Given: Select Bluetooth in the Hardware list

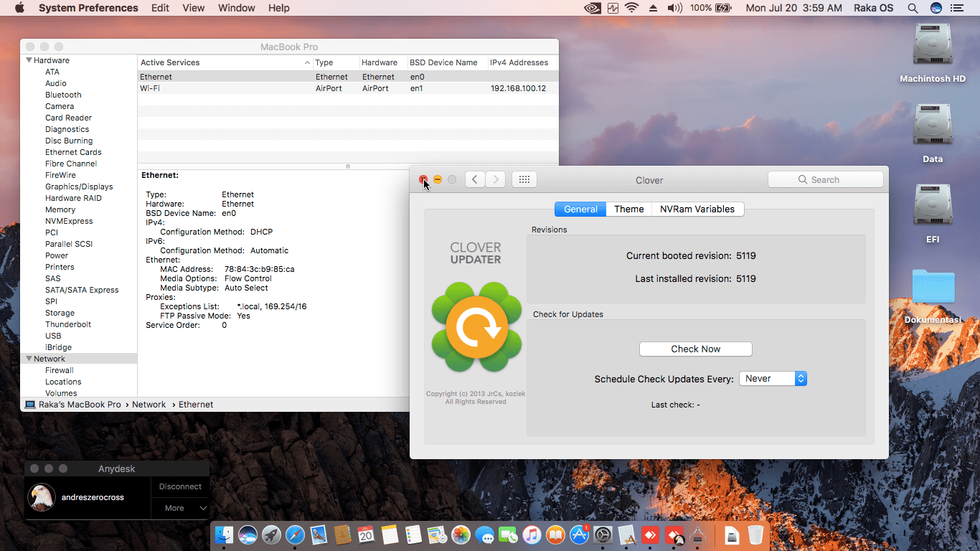Looking at the screenshot, I should pyautogui.click(x=63, y=95).
